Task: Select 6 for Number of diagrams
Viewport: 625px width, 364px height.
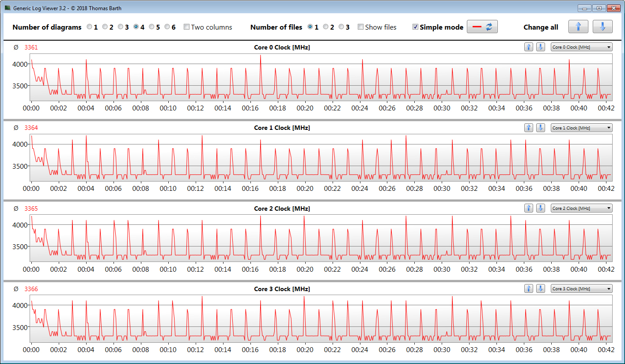Action: [x=167, y=27]
